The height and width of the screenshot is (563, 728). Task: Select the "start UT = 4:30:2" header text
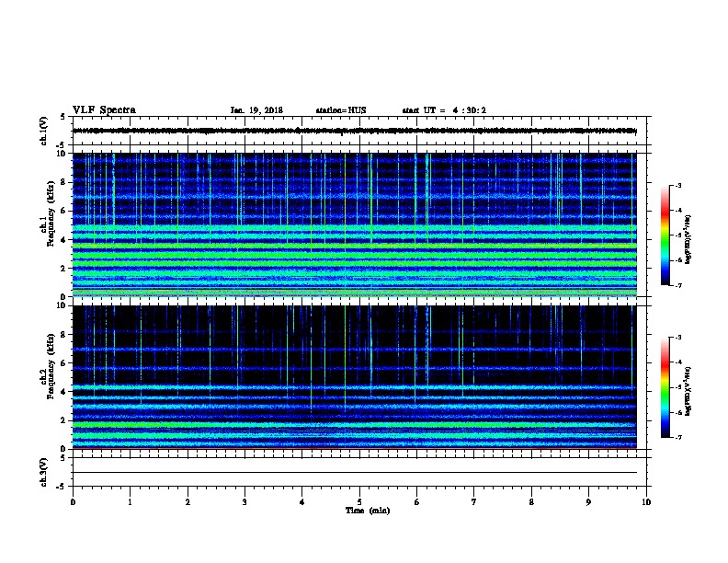444,110
